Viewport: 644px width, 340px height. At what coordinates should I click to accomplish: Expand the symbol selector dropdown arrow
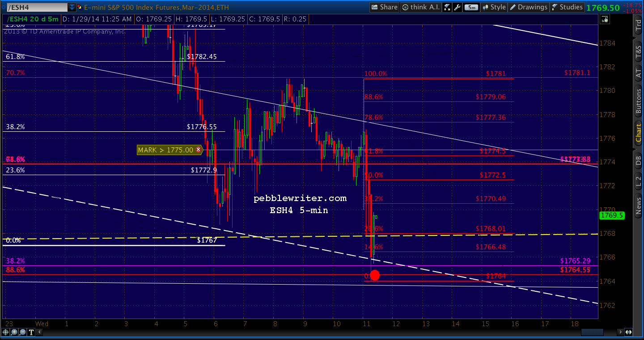point(72,7)
